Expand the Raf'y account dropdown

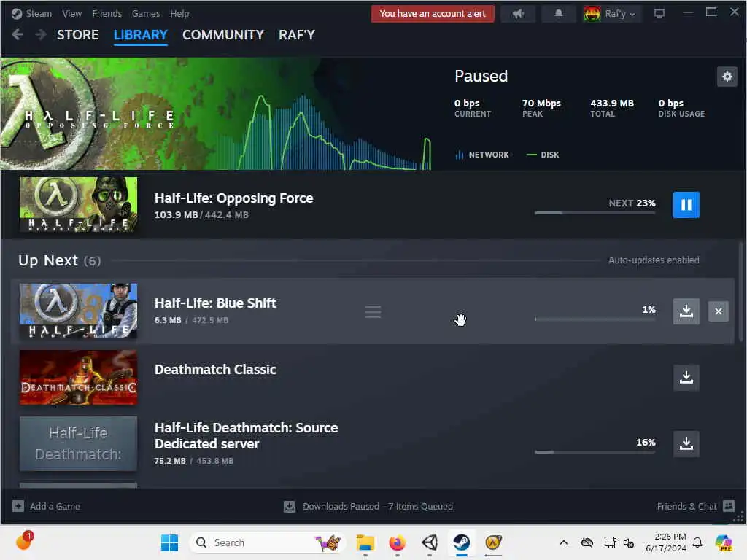pos(620,14)
